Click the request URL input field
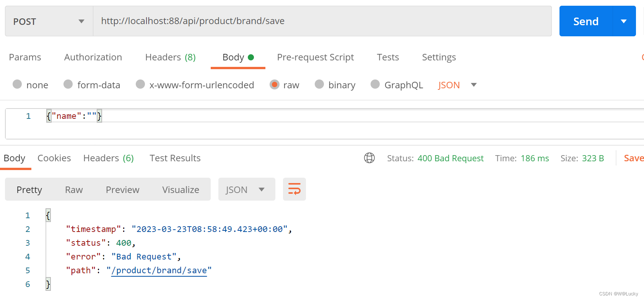Screen dimensions: 644x300 (322, 21)
